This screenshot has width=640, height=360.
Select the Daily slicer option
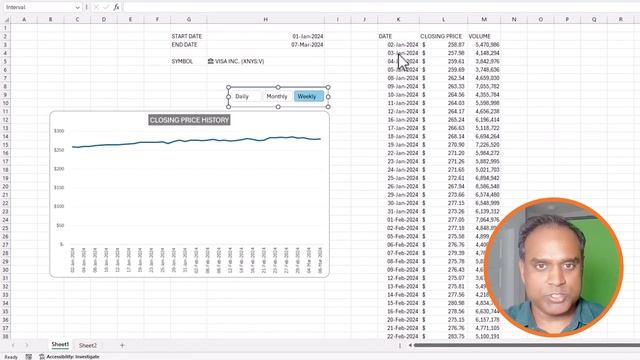coord(246,96)
